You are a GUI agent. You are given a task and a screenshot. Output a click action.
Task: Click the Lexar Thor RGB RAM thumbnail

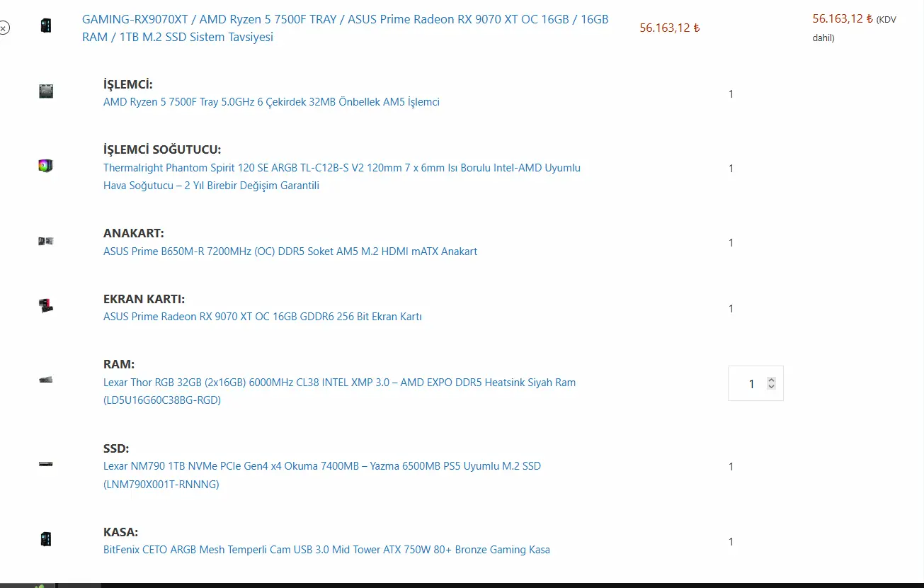[x=46, y=380]
